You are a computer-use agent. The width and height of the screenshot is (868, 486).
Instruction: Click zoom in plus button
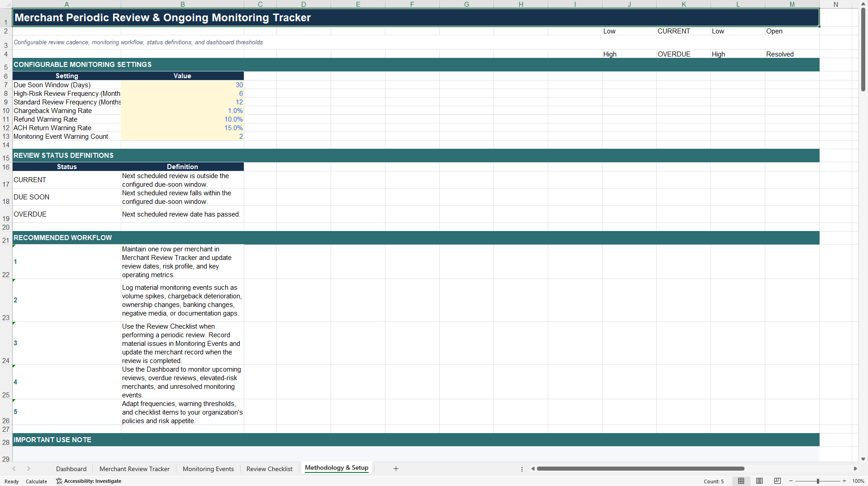[x=844, y=481]
